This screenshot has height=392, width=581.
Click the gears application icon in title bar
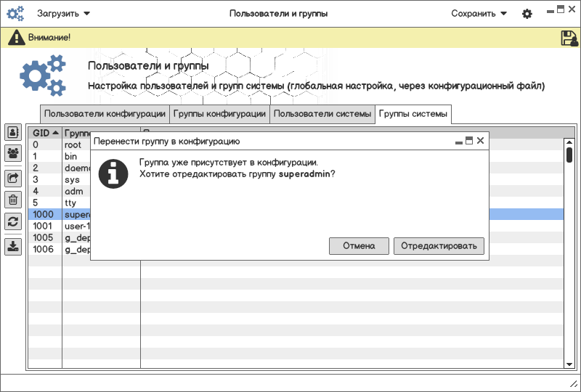point(15,13)
